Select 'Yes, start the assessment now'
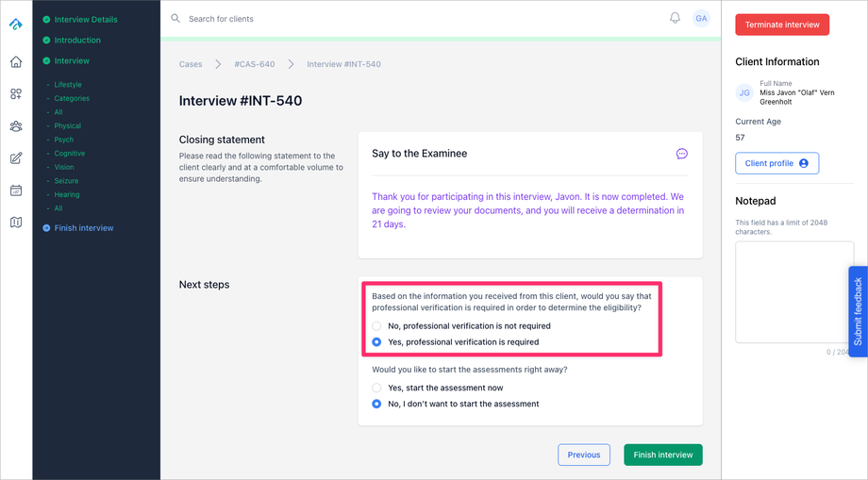 (376, 388)
